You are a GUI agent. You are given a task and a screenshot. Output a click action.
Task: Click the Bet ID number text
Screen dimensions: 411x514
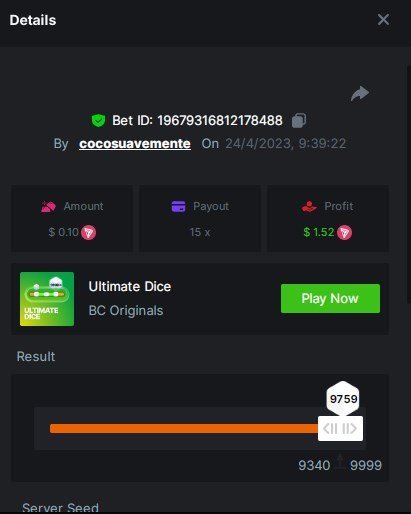(220, 121)
